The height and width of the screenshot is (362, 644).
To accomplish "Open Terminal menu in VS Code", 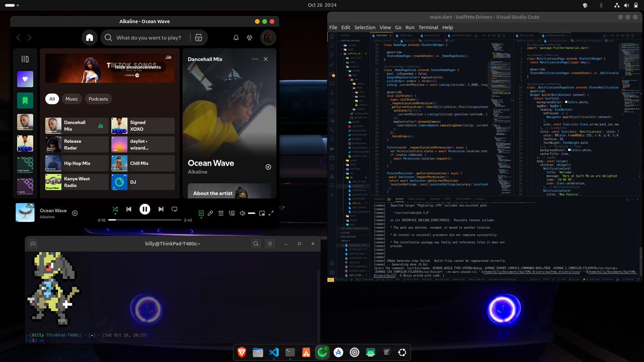I will [428, 27].
